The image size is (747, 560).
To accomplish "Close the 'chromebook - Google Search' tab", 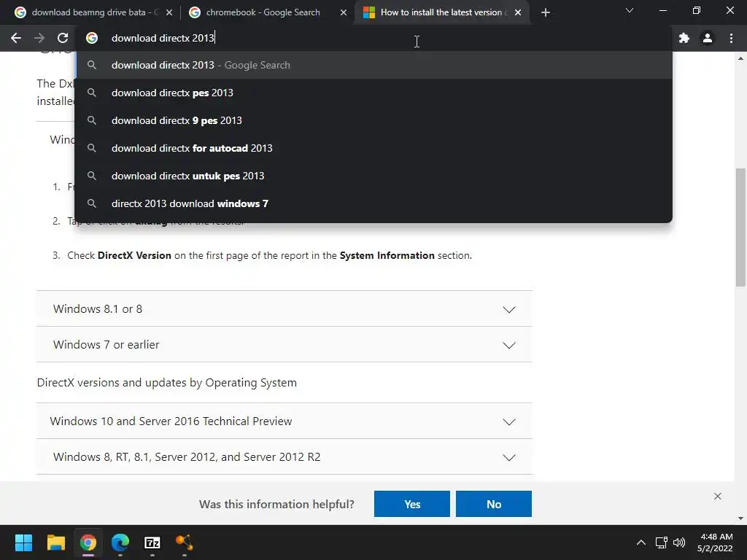I will 344,12.
